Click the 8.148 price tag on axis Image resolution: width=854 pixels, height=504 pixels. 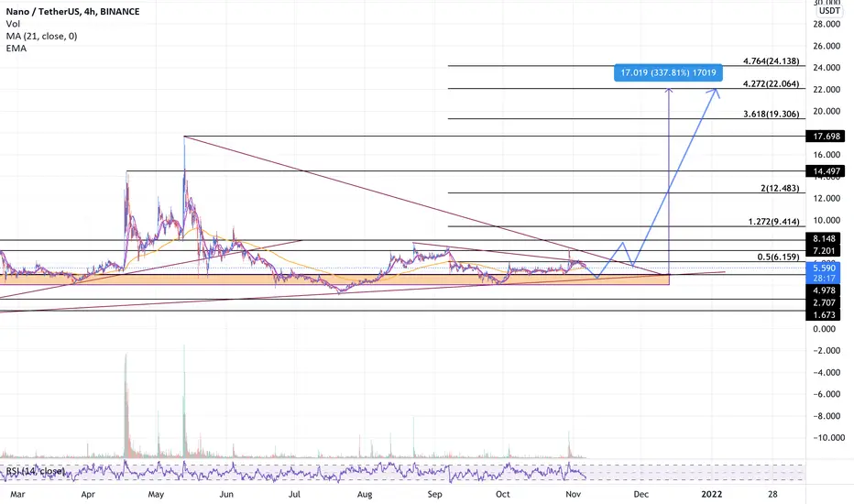click(x=824, y=238)
